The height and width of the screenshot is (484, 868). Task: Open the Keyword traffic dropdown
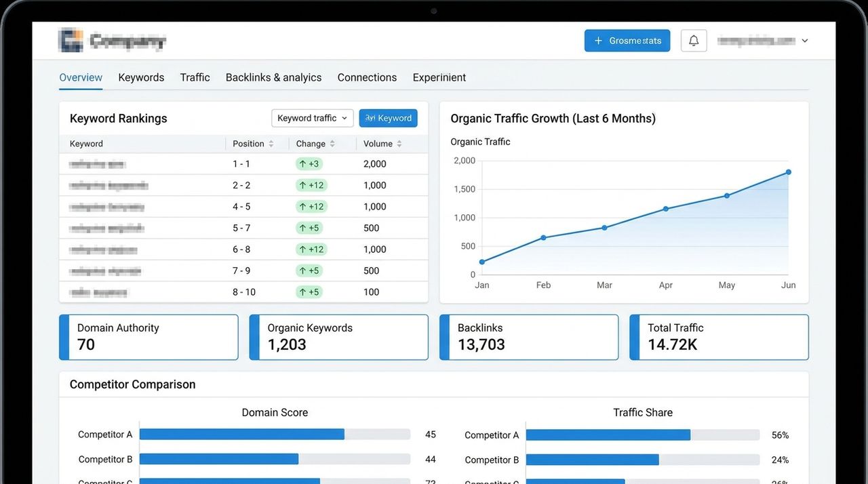tap(313, 118)
